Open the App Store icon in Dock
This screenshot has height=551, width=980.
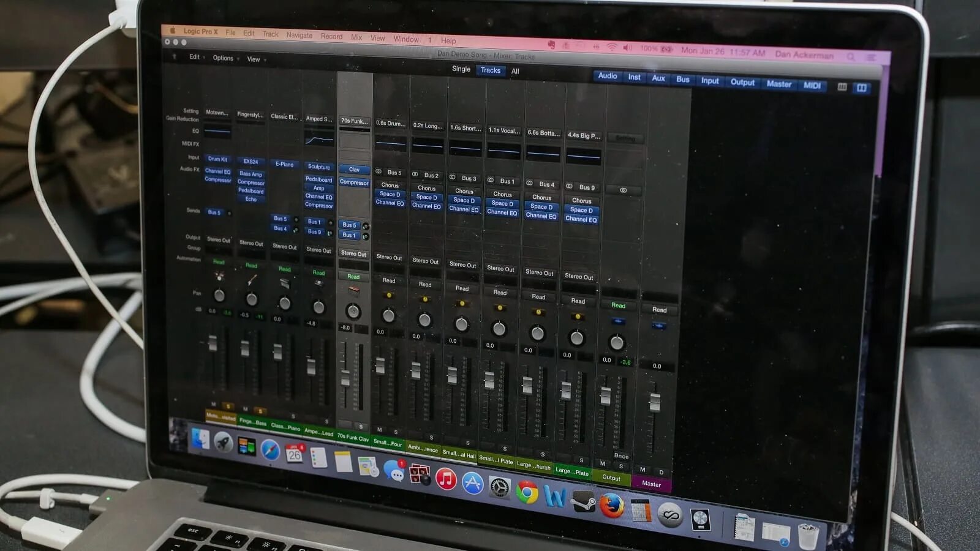(x=472, y=483)
